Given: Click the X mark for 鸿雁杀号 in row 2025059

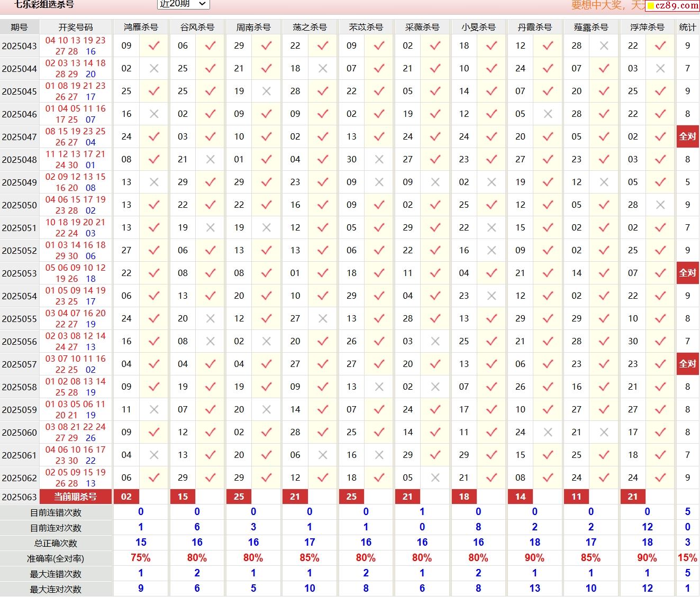Looking at the screenshot, I should (x=154, y=410).
